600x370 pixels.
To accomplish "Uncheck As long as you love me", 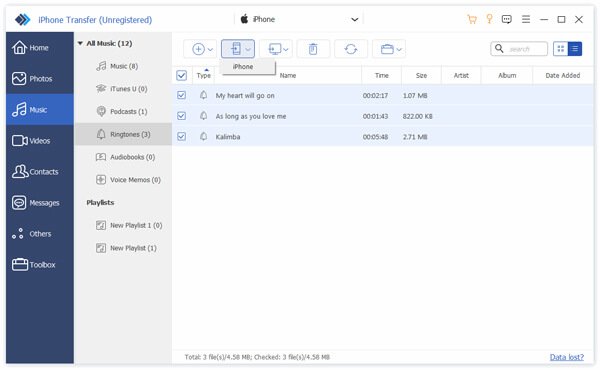I will point(181,116).
